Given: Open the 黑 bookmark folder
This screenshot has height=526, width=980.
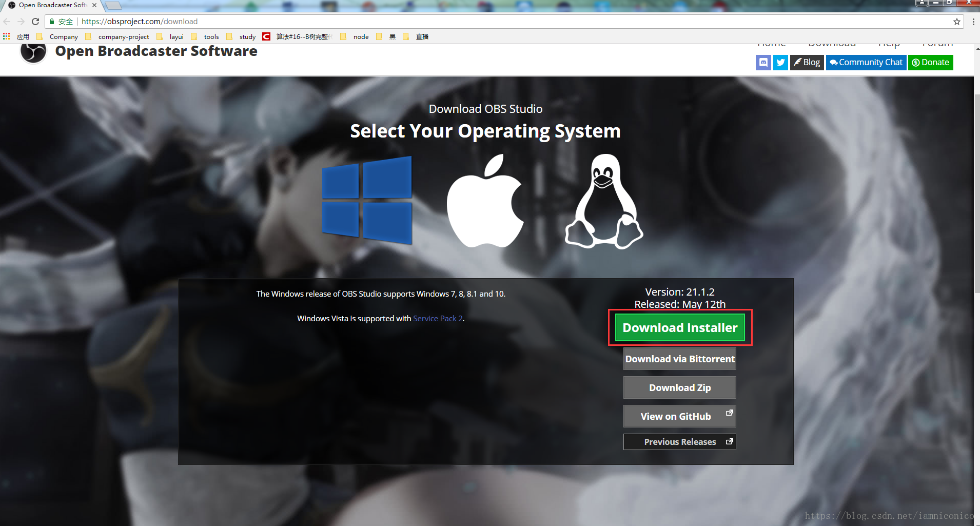Looking at the screenshot, I should pos(386,36).
